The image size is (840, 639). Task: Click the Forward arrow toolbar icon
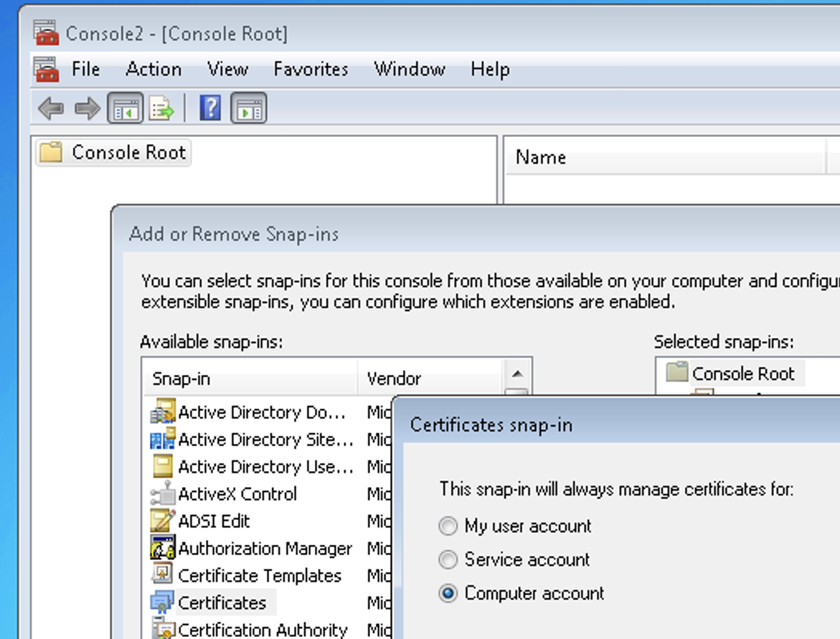88,109
